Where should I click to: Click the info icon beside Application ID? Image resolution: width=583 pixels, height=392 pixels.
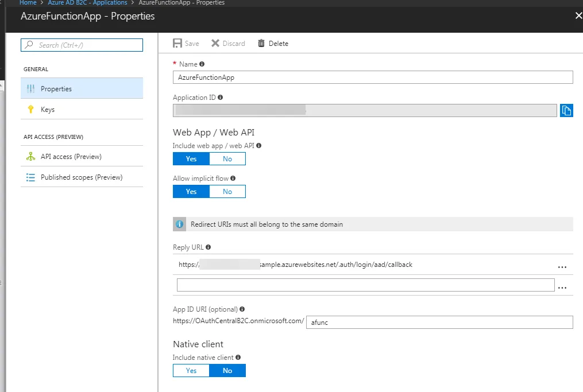pos(221,98)
